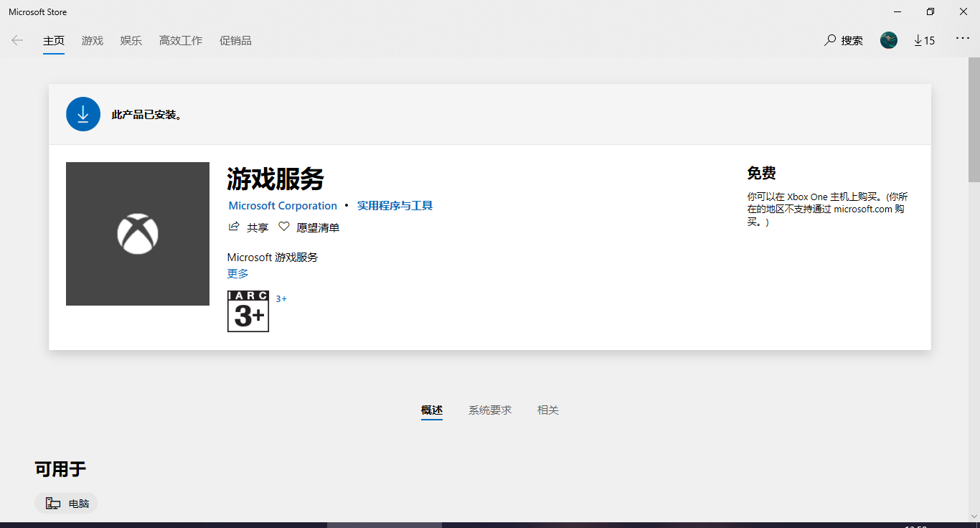Select the 系统要求 section tab

pyautogui.click(x=490, y=410)
